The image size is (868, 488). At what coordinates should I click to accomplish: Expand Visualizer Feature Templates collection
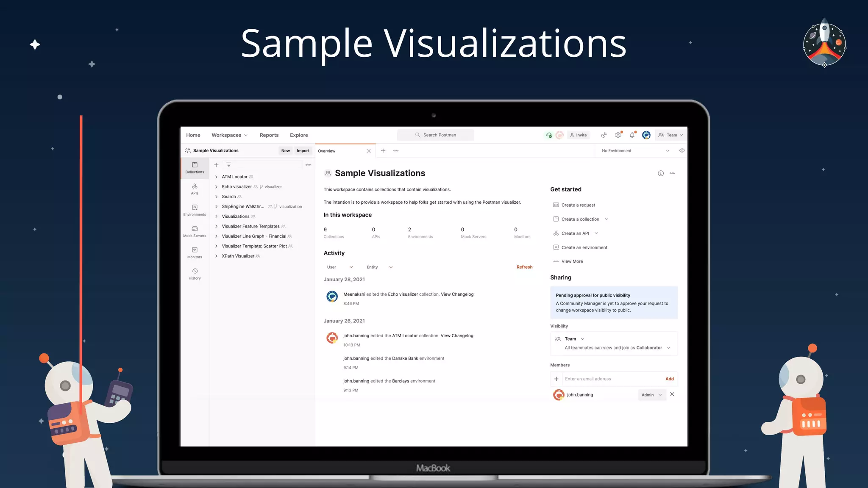point(216,226)
